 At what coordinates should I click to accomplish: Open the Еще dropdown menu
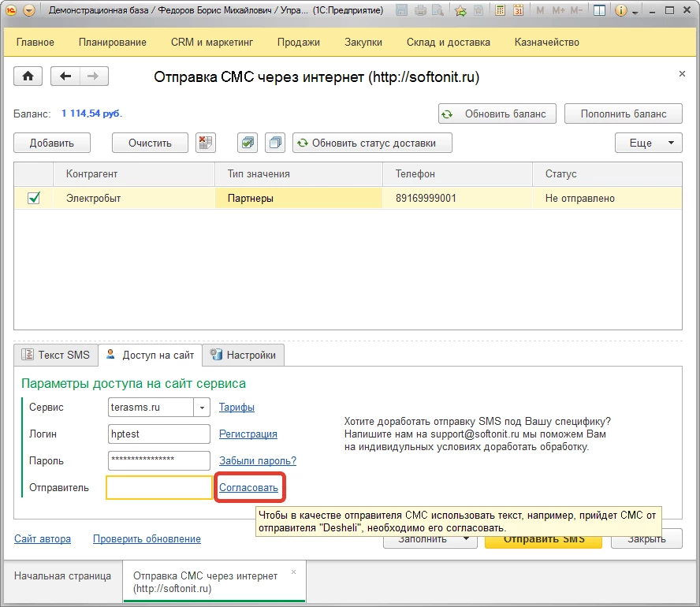click(648, 143)
